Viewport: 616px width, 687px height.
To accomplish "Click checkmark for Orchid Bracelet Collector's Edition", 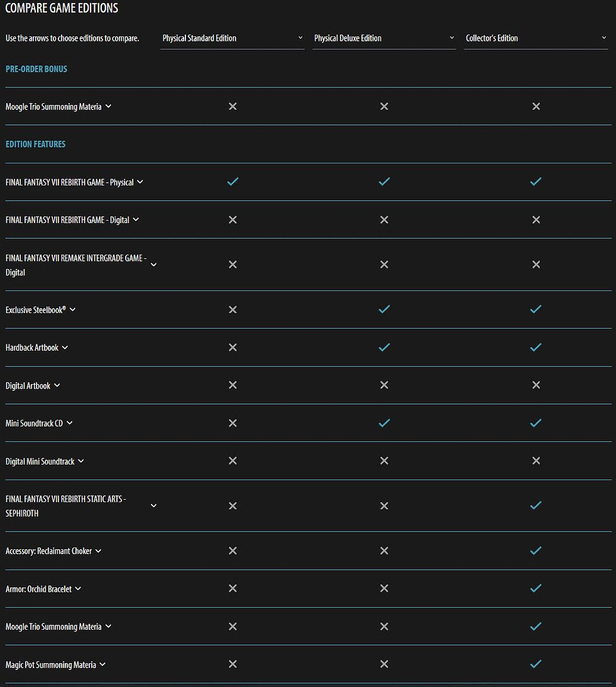I will point(536,588).
